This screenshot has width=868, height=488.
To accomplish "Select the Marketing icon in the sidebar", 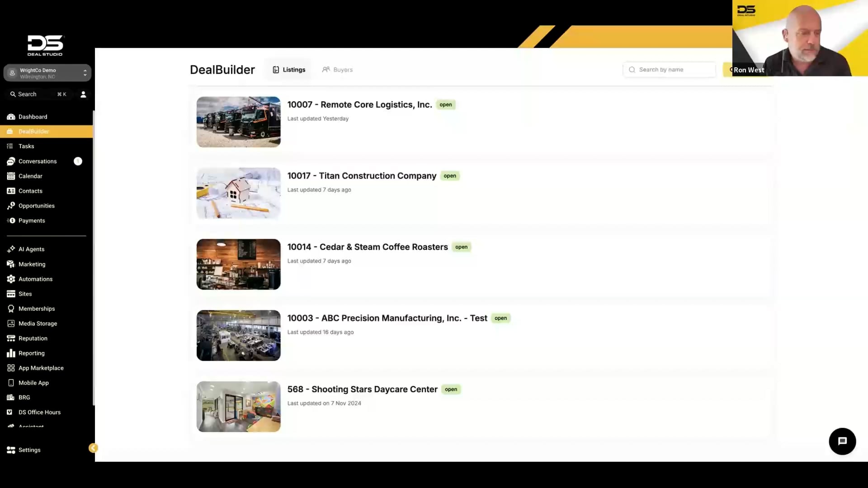I will click(11, 264).
